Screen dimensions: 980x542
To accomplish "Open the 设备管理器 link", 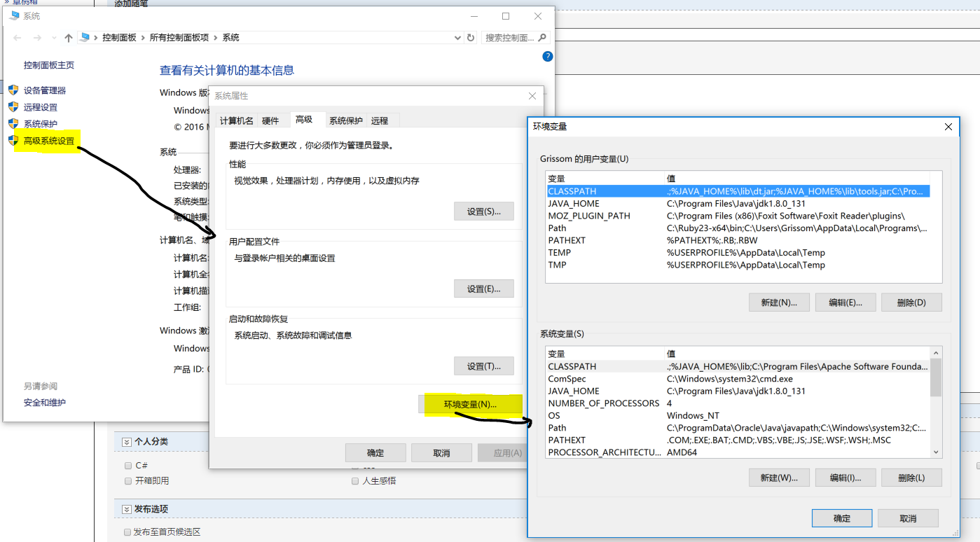I will (45, 90).
